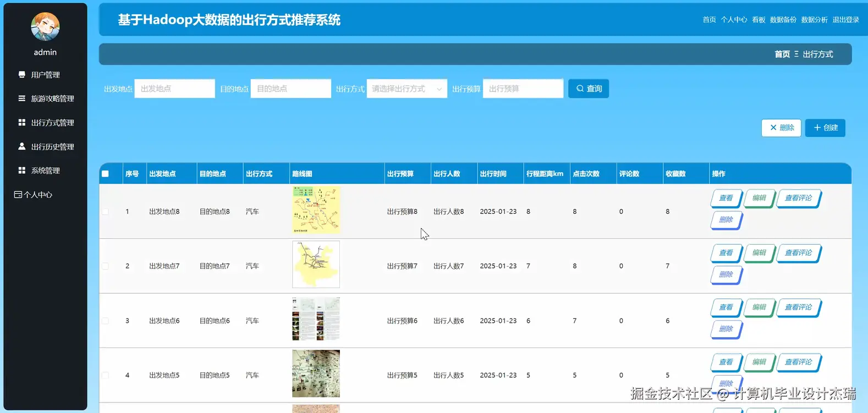Open the 请选择出行方式 dropdown
Image resolution: width=868 pixels, height=413 pixels.
[406, 89]
